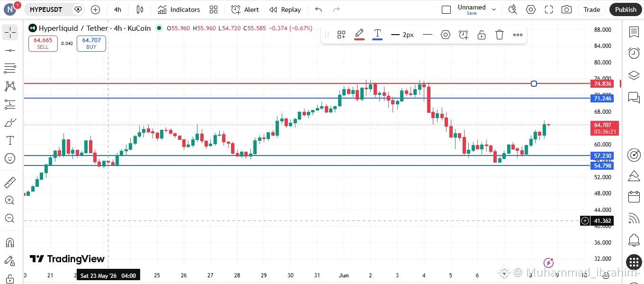
Task: Select the trend line drawing tool
Action: coord(9,50)
